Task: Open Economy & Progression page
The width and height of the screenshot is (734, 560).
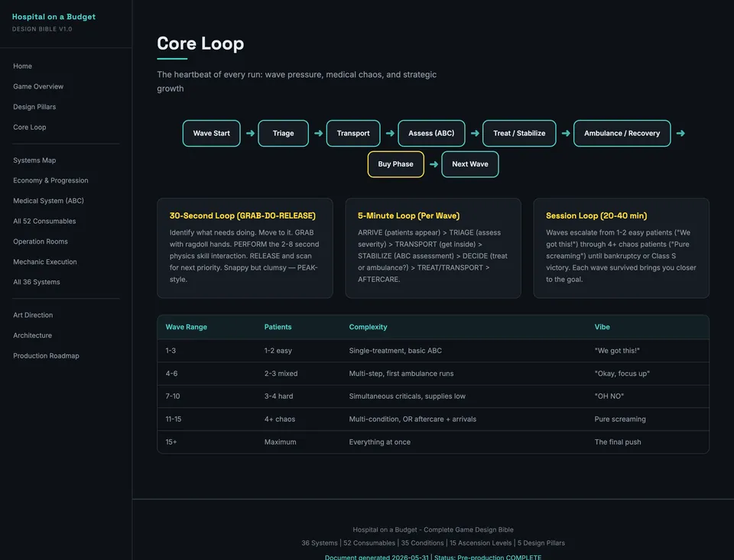Action: (x=50, y=180)
